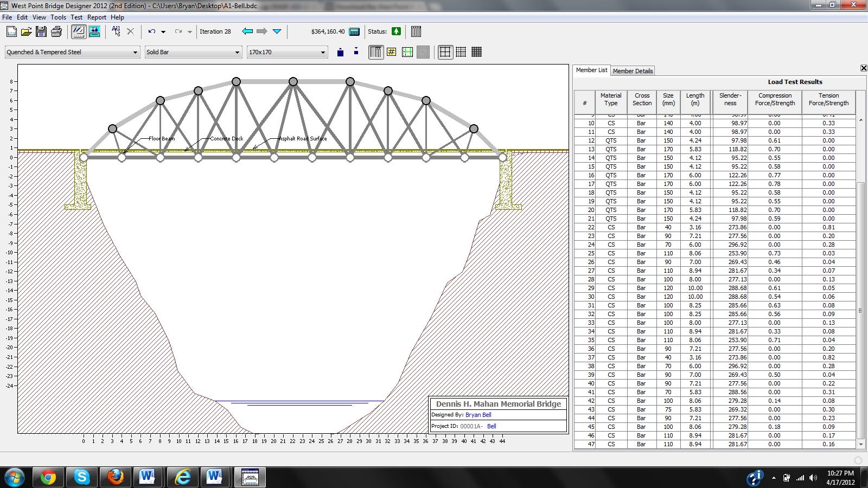868x488 pixels.
Task: Print the bridge design
Action: click(x=56, y=31)
